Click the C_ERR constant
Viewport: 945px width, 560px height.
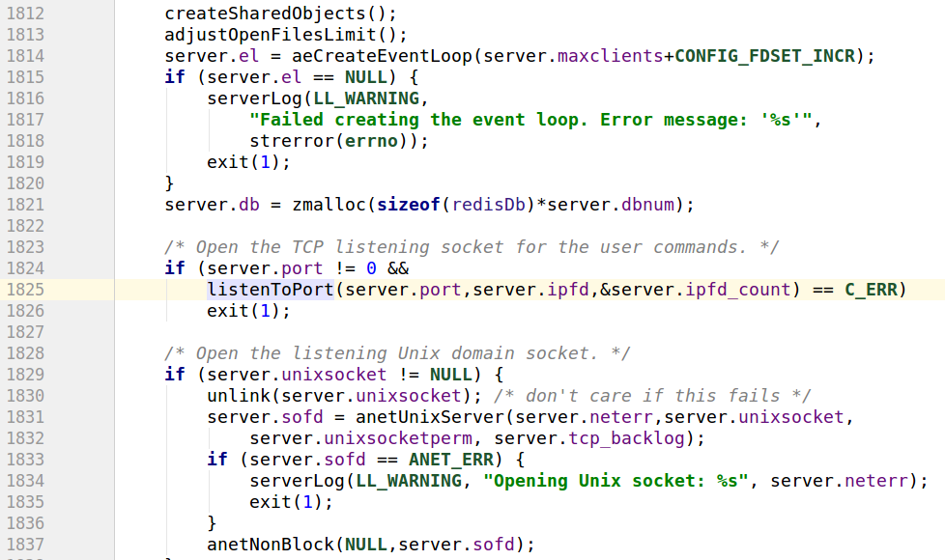[x=871, y=290]
